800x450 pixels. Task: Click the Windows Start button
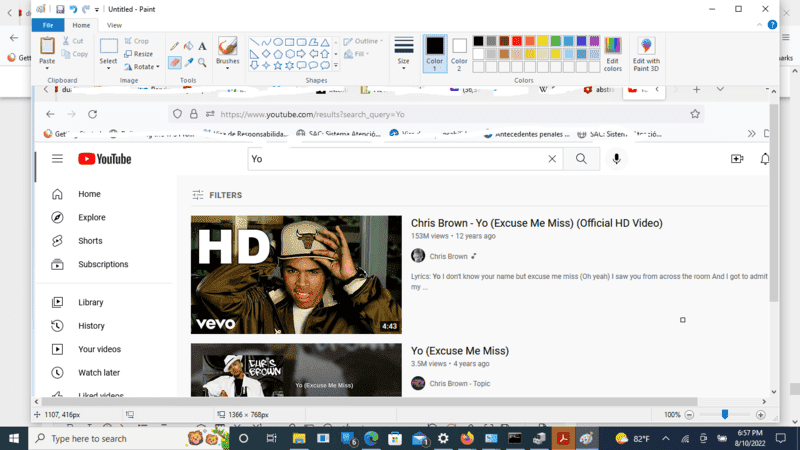click(14, 438)
